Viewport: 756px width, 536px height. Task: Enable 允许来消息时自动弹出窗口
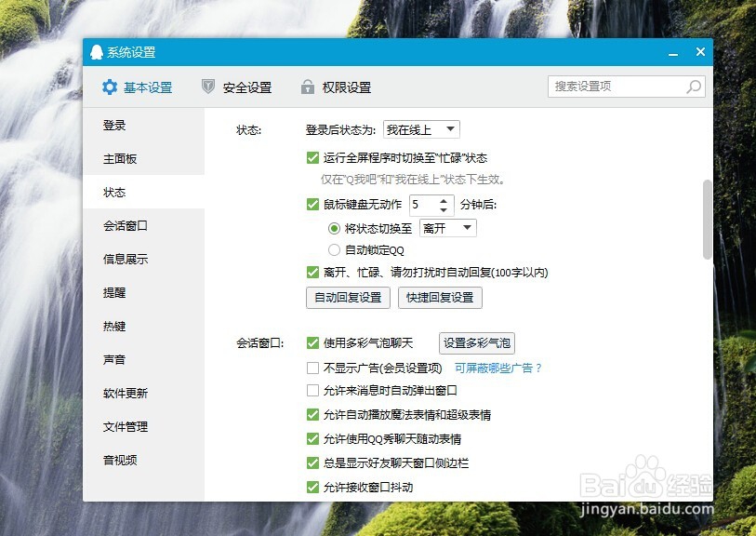point(313,391)
